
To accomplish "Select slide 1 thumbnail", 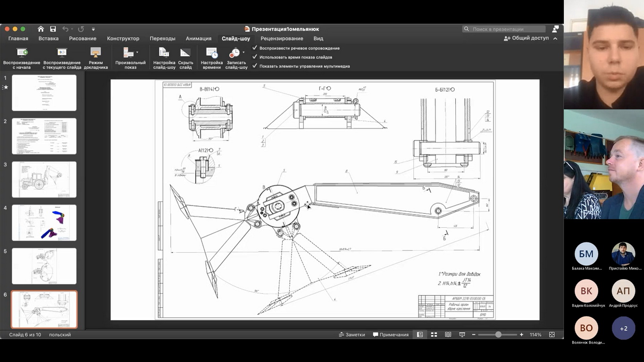I will 44,93.
